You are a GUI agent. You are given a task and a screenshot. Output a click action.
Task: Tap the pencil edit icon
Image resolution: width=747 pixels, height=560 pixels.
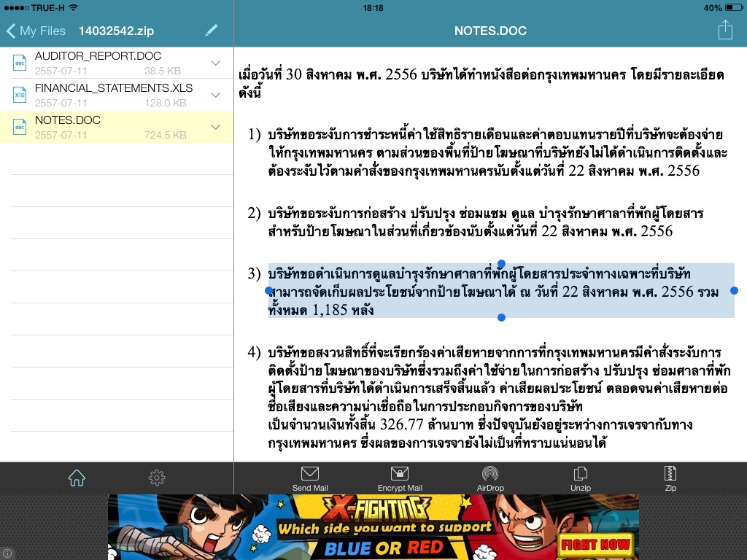(212, 31)
